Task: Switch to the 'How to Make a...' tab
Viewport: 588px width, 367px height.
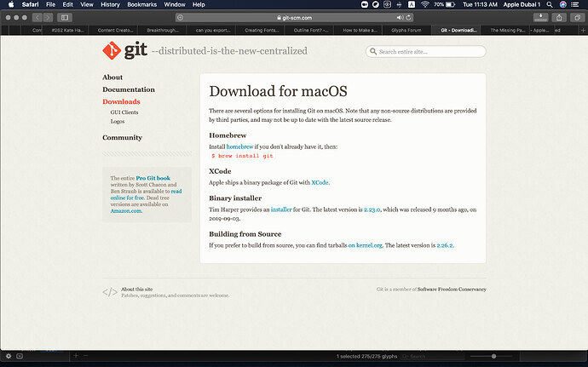Action: click(360, 31)
